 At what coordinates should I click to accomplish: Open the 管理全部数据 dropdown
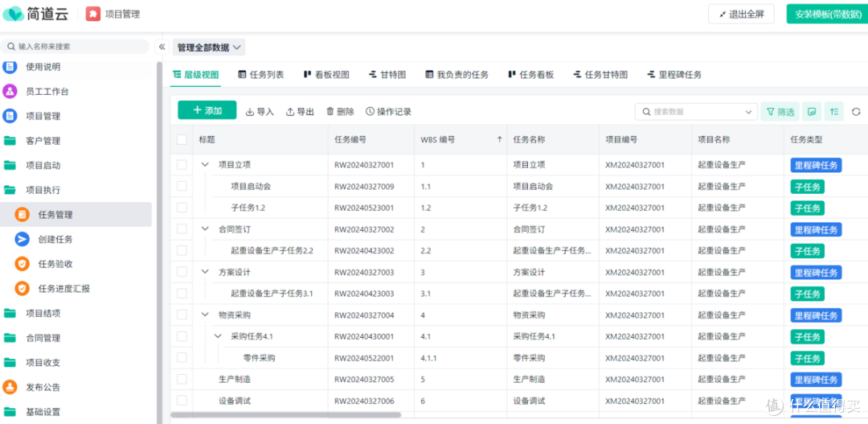point(209,47)
